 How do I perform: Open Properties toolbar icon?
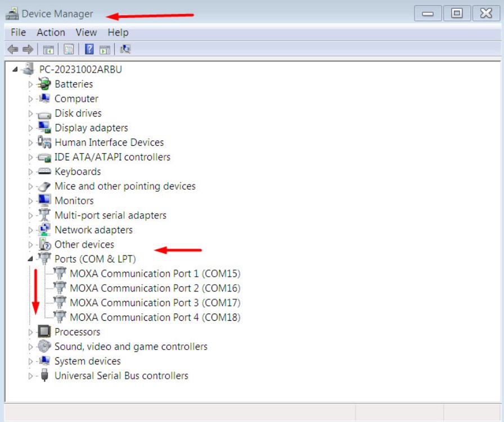click(x=69, y=49)
